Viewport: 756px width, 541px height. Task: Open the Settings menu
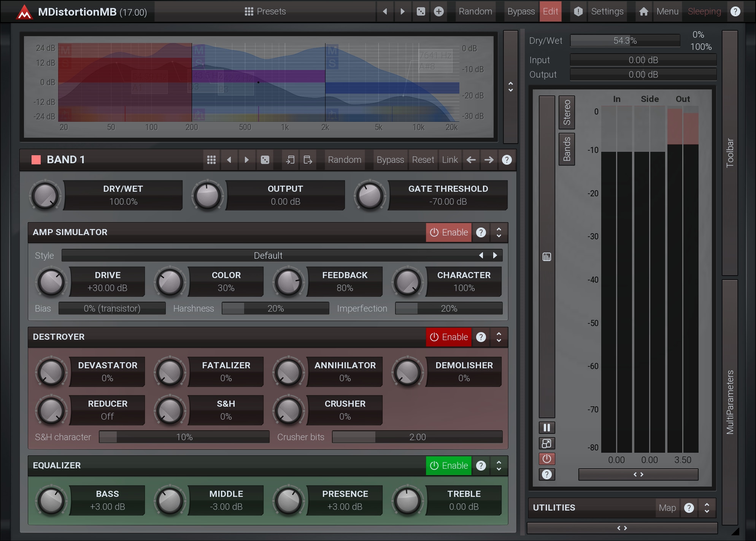coord(607,11)
